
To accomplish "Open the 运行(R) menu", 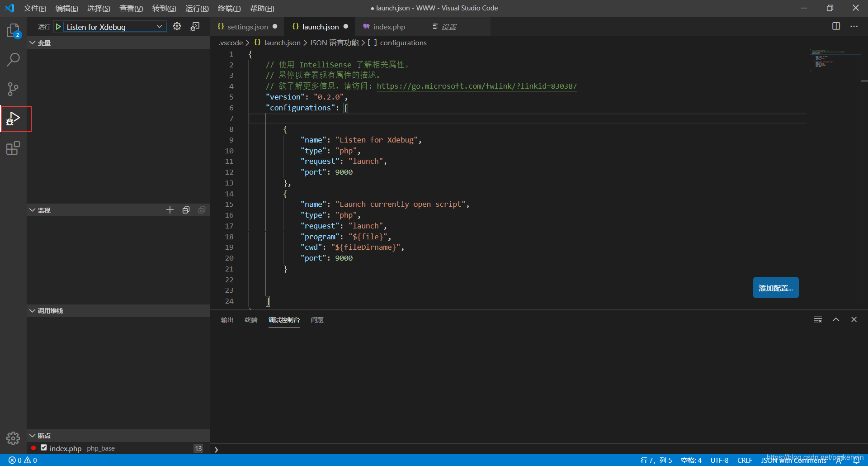I will click(x=197, y=8).
